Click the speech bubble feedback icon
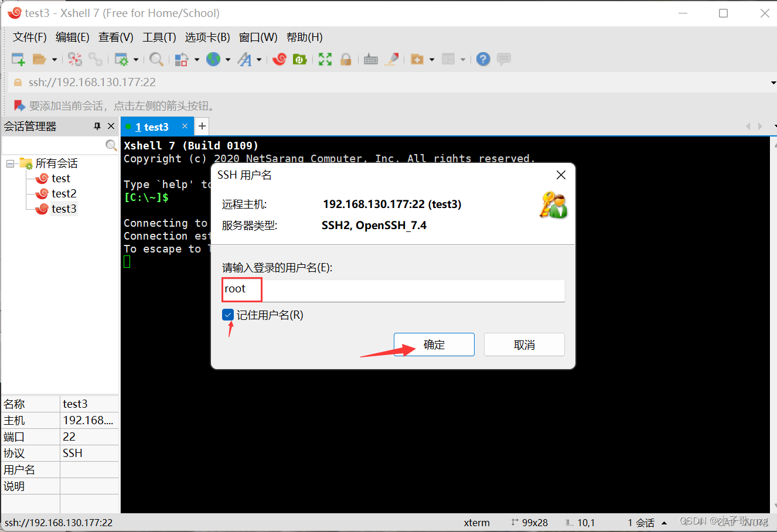Viewport: 777px width, 532px height. pyautogui.click(x=504, y=59)
